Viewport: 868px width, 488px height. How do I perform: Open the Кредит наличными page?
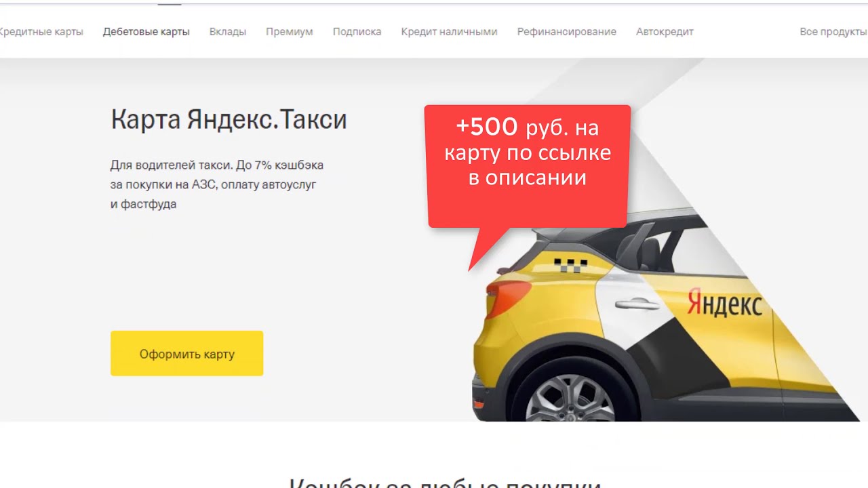point(449,32)
